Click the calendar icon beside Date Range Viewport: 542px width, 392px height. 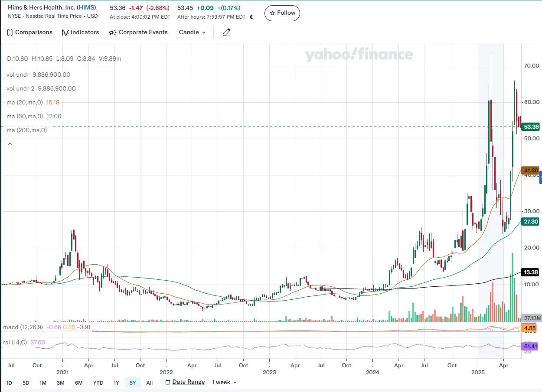tap(168, 382)
